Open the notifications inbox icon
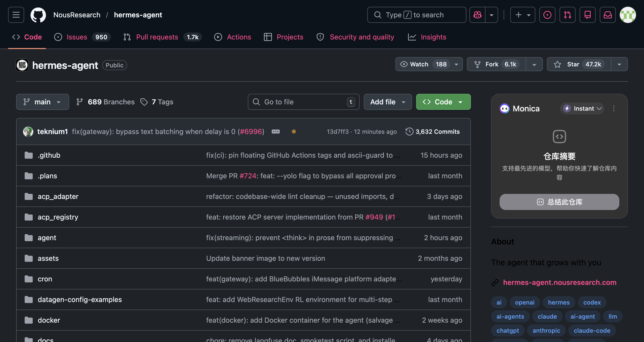Viewport: 644px width, 342px height. [608, 15]
